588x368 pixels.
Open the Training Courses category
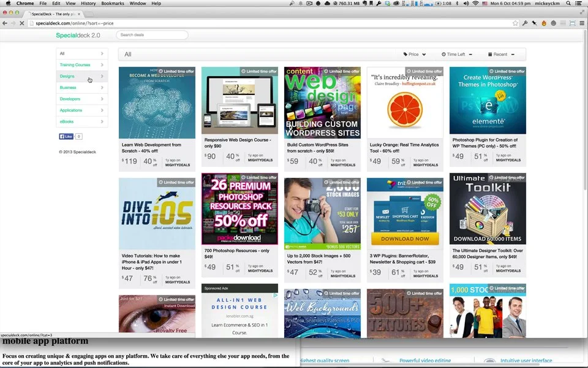pyautogui.click(x=81, y=65)
